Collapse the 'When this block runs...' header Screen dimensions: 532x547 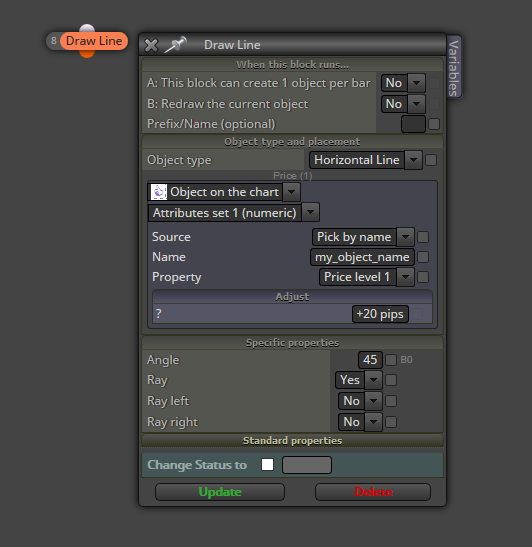[x=292, y=65]
